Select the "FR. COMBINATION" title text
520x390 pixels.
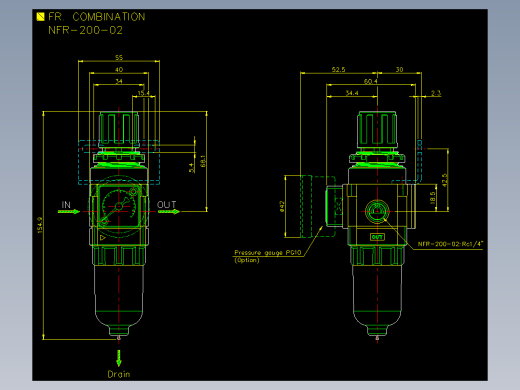97,17
